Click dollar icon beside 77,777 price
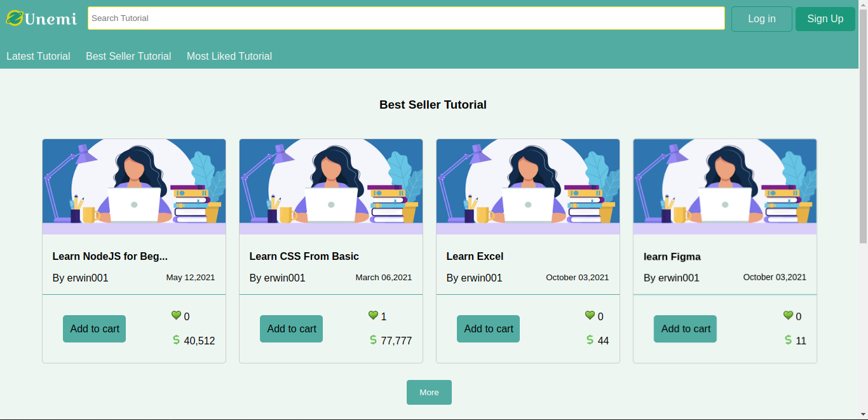This screenshot has width=868, height=420. [x=373, y=340]
